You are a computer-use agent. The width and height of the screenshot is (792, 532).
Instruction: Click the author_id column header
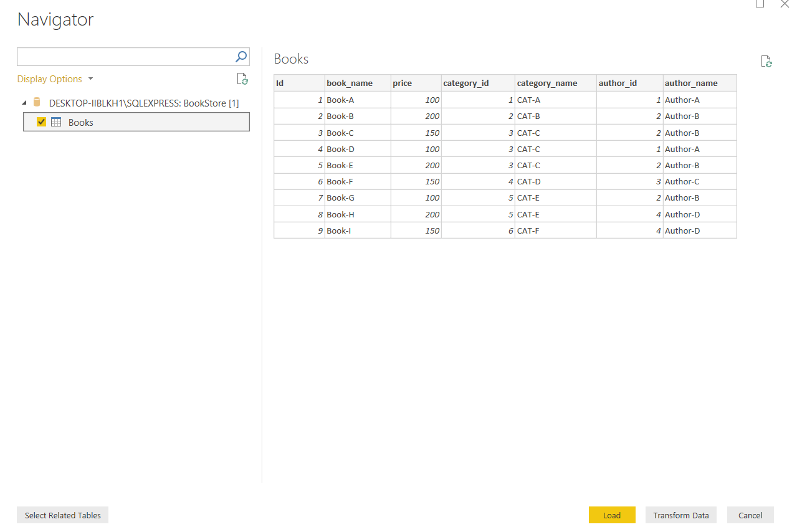[x=630, y=83]
